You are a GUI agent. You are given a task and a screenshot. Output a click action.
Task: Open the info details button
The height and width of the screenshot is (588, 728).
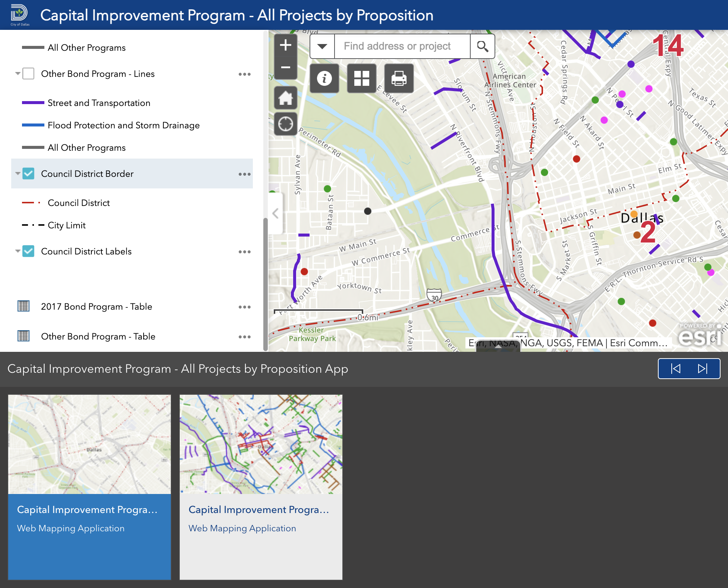[x=324, y=78]
